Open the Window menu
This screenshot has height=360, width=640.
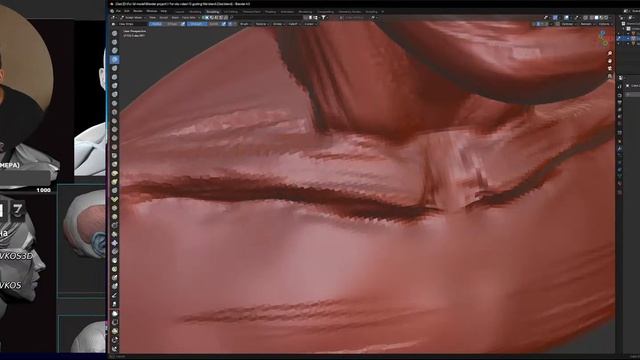click(x=151, y=11)
